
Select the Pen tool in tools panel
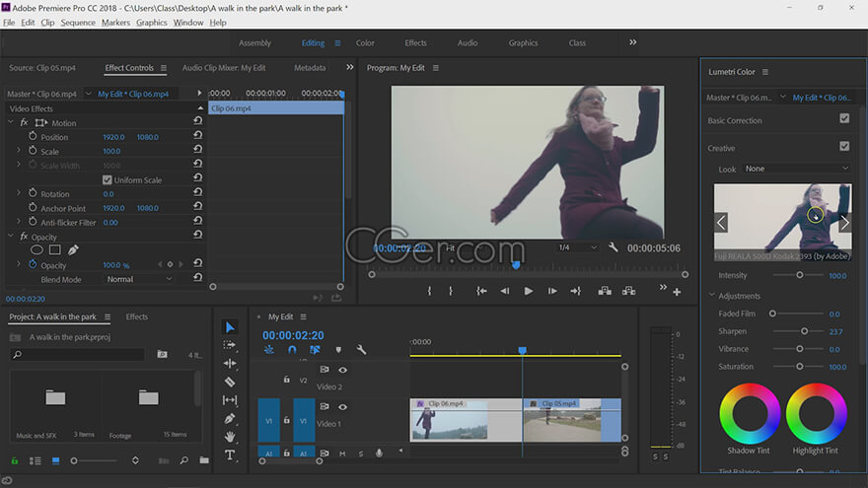coord(230,418)
